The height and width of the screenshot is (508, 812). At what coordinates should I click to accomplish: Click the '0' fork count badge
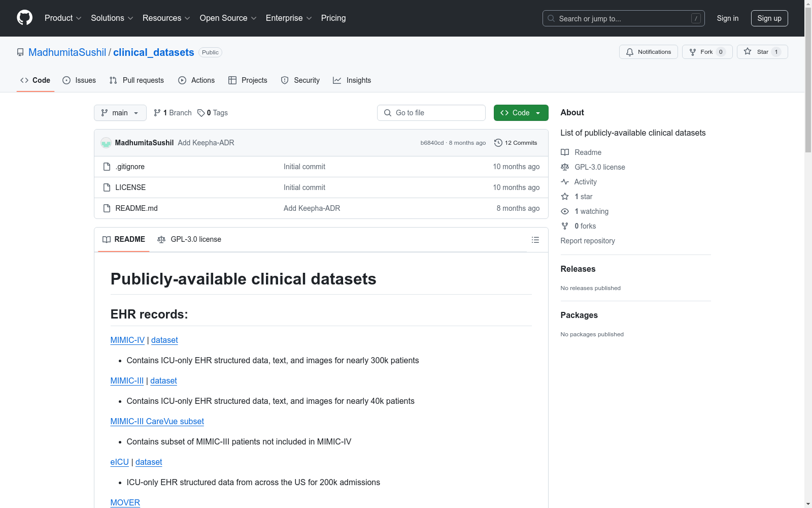721,52
